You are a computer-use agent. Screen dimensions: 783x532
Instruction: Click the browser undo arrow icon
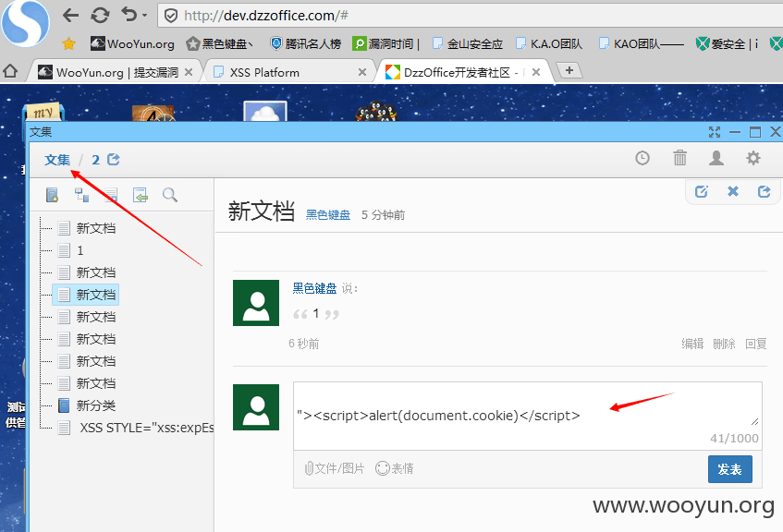click(129, 15)
